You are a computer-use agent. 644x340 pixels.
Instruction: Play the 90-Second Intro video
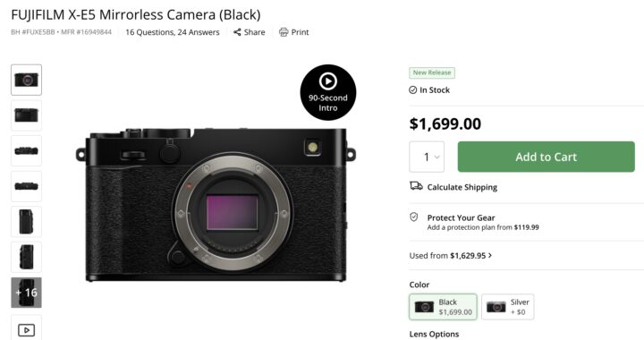coord(327,92)
